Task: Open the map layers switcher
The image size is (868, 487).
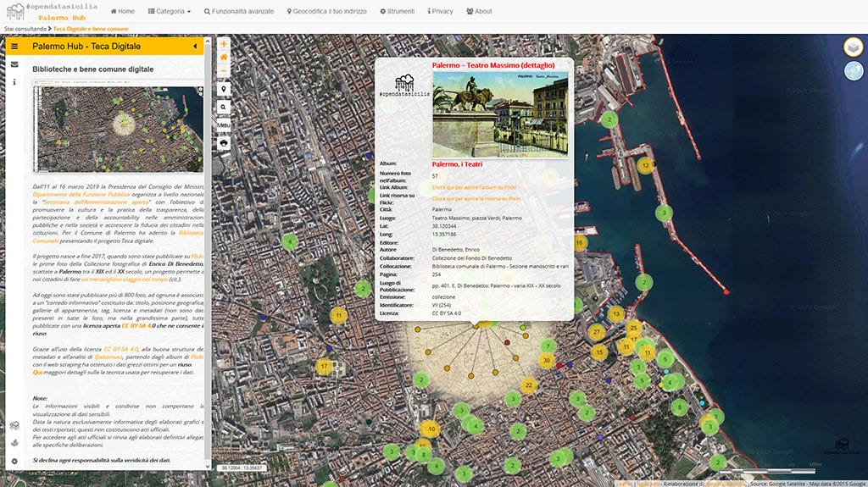Action: point(853,47)
